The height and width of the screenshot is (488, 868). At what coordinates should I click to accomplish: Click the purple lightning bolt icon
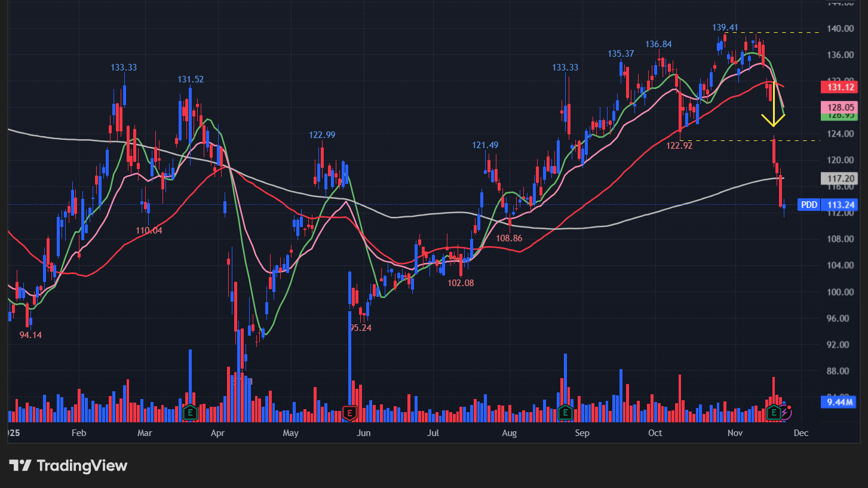787,412
